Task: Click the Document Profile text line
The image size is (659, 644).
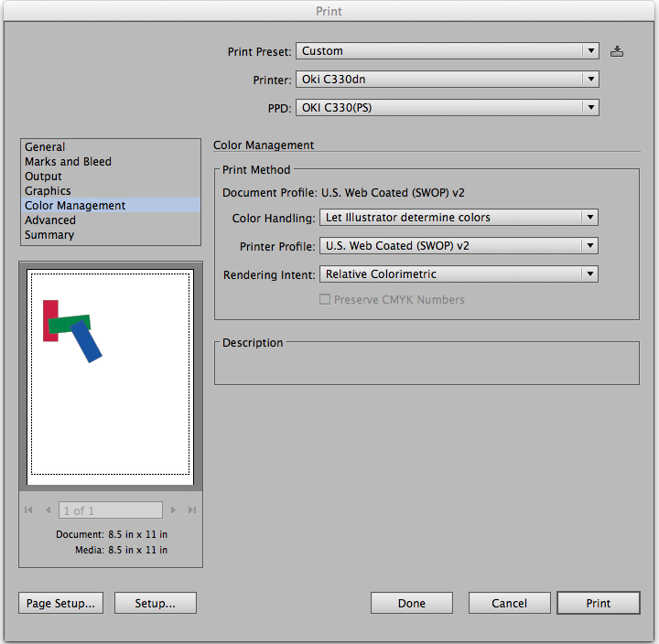Action: [343, 193]
